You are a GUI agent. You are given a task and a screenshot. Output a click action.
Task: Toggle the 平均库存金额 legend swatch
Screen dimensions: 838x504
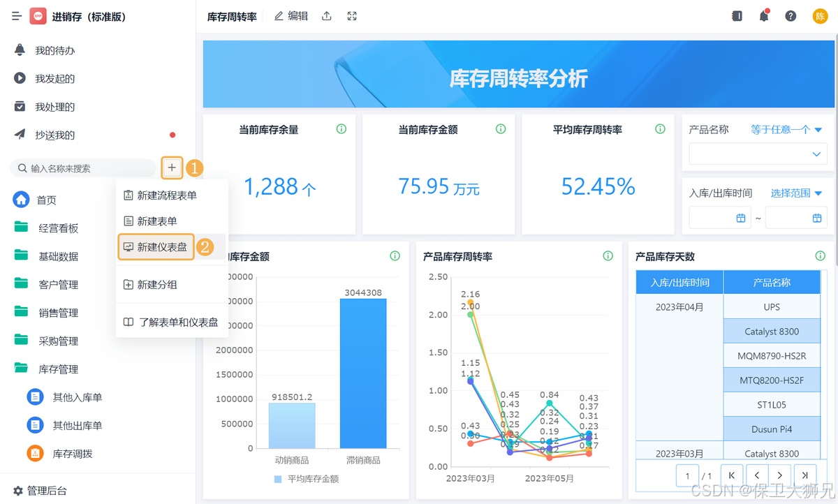278,479
